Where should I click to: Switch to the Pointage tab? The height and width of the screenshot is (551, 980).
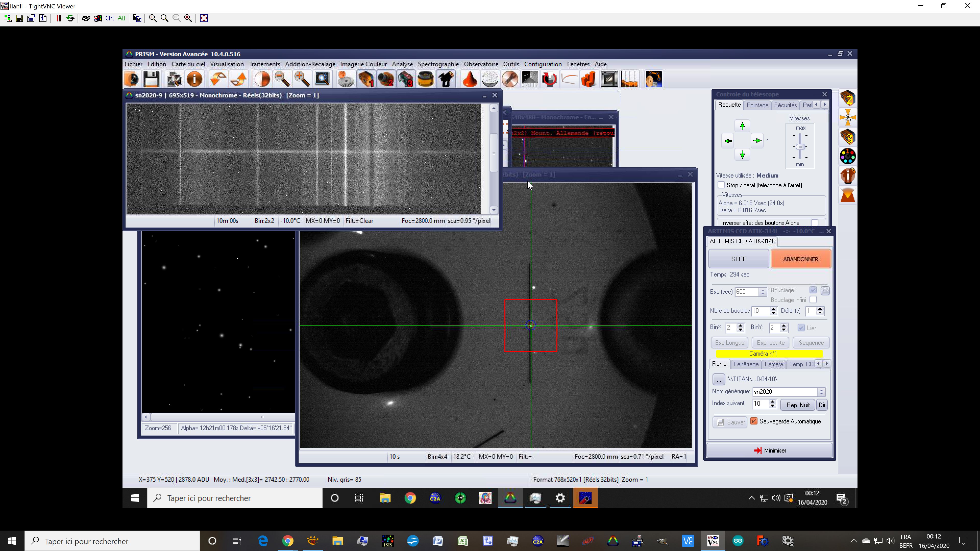(x=757, y=105)
